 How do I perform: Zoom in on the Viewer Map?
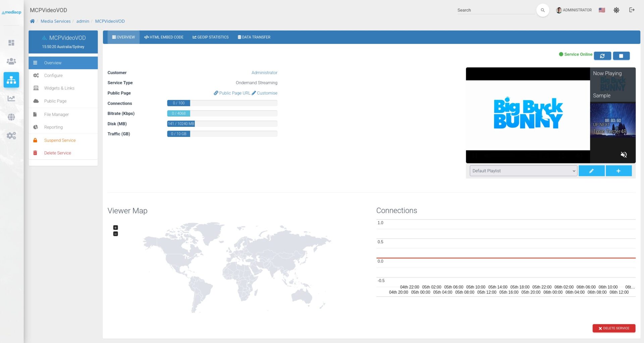pos(115,228)
